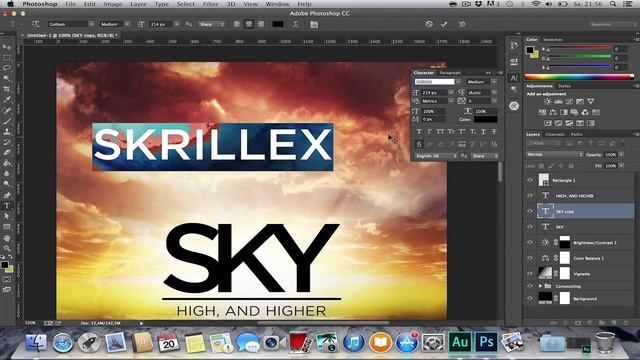Expand the Compositing layer group
The width and height of the screenshot is (640, 360).
point(540,286)
